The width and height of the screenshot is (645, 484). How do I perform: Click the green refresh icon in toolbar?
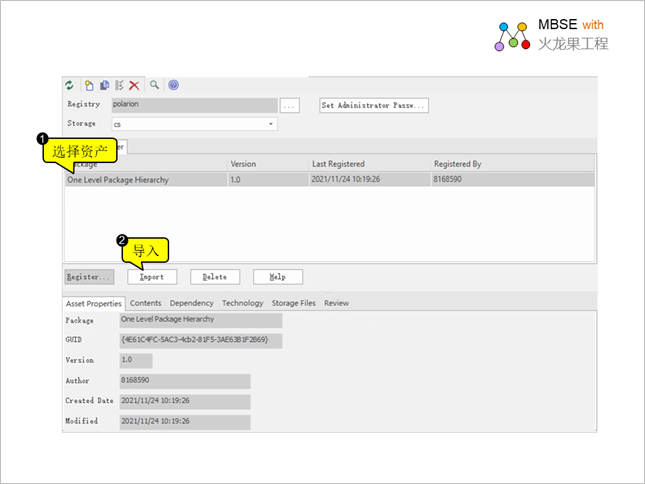[x=69, y=86]
